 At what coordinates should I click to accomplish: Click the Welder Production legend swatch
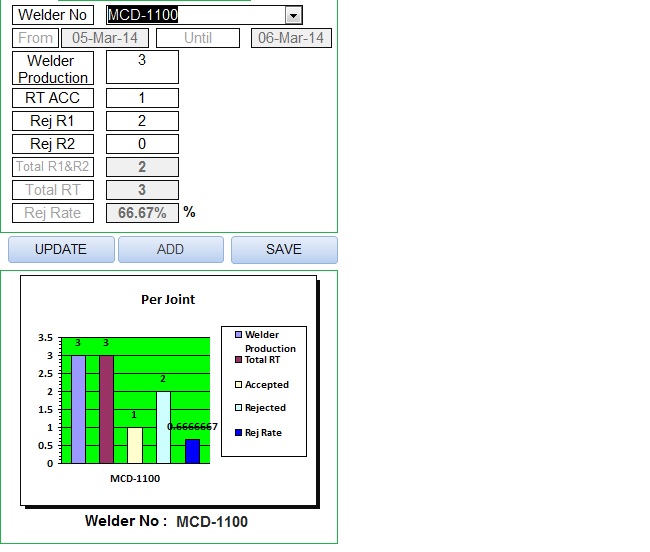(238, 334)
